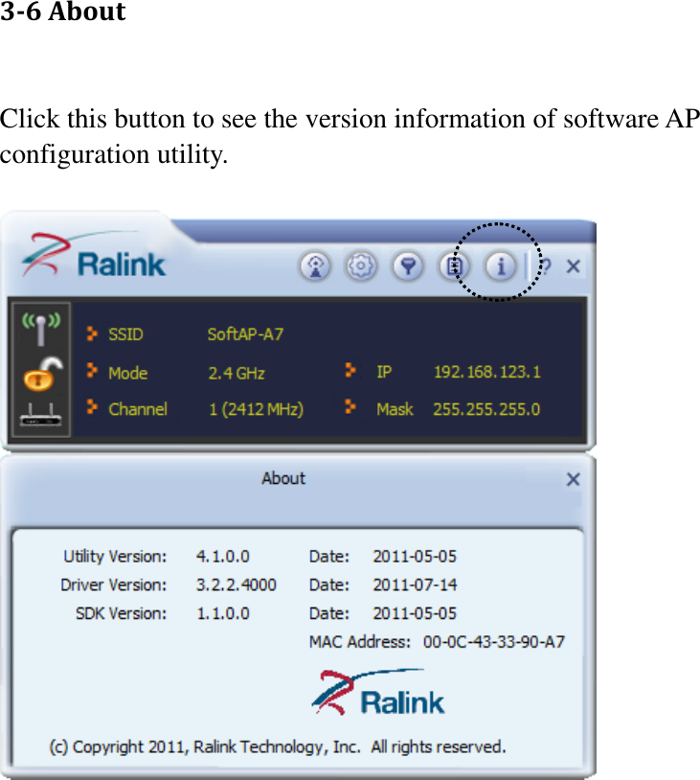Click the Mask label
The image size is (700, 780).
tap(395, 409)
